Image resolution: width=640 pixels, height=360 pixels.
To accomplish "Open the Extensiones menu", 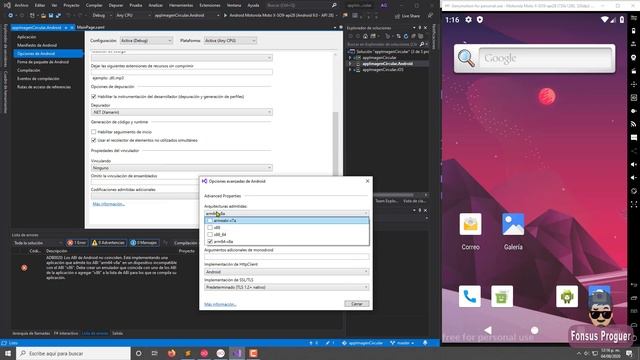I will pyautogui.click(x=210, y=5).
